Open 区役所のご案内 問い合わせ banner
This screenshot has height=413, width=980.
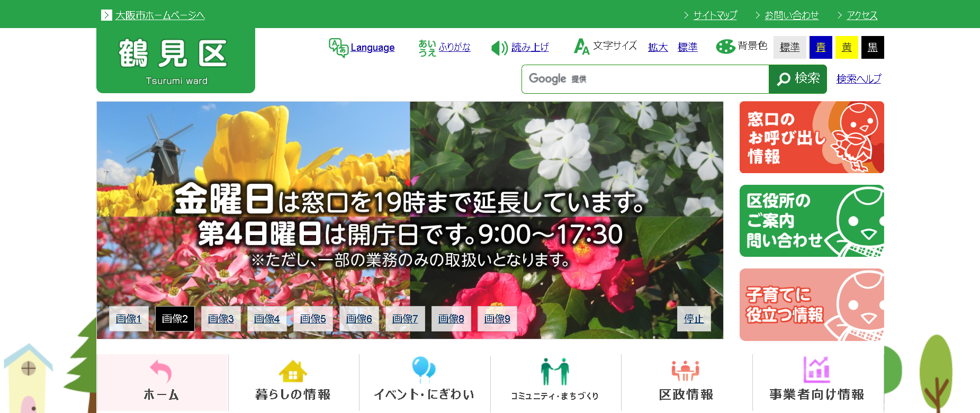(x=812, y=221)
